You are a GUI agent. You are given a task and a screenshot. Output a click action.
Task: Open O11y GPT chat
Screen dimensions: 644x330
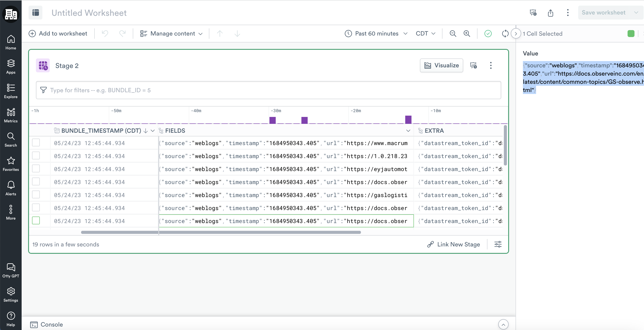coord(11,270)
